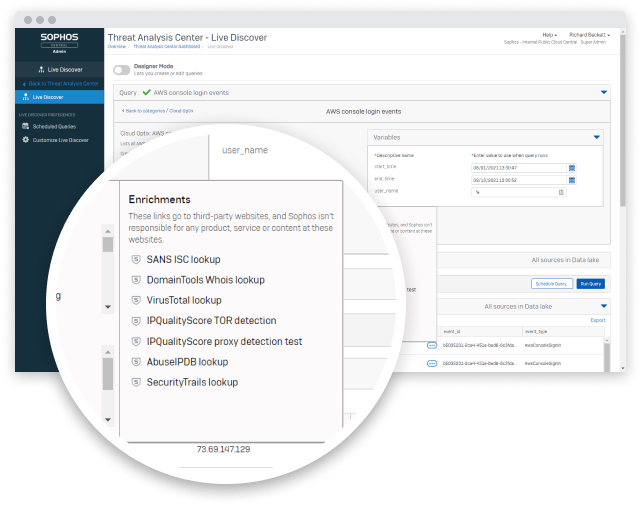Click the user_name value input field
Screen dimensions: 641x508
click(515, 191)
